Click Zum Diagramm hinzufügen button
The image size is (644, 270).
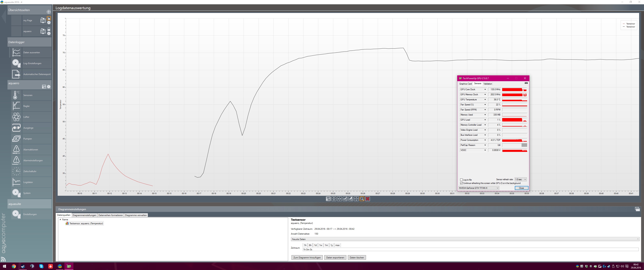[x=307, y=257]
